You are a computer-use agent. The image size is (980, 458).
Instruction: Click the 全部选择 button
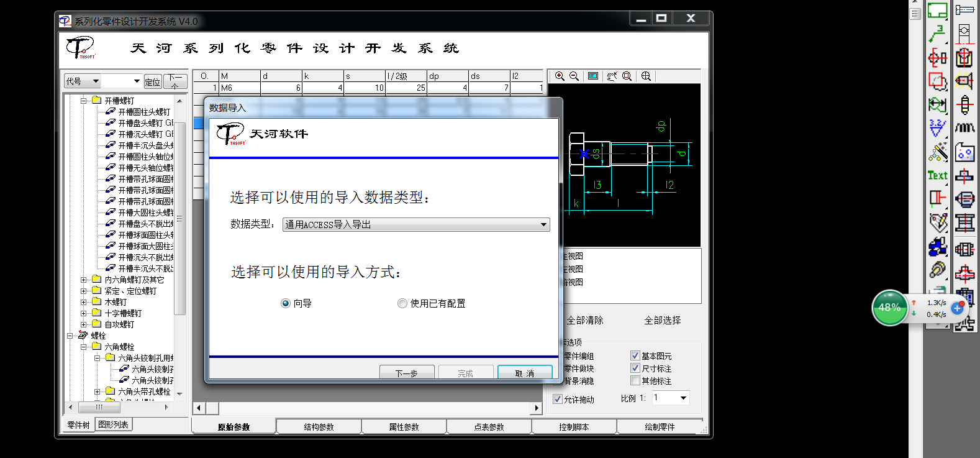pos(662,320)
